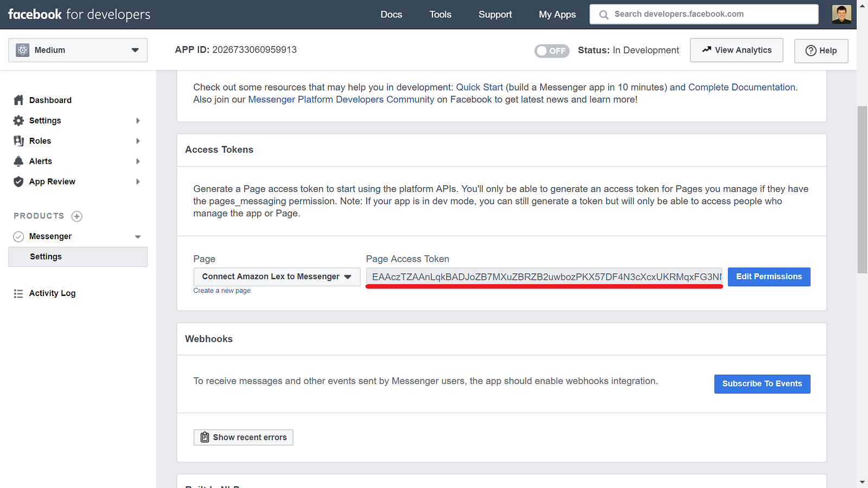Open the Tools menu
Image resolution: width=868 pixels, height=488 pixels.
441,15
